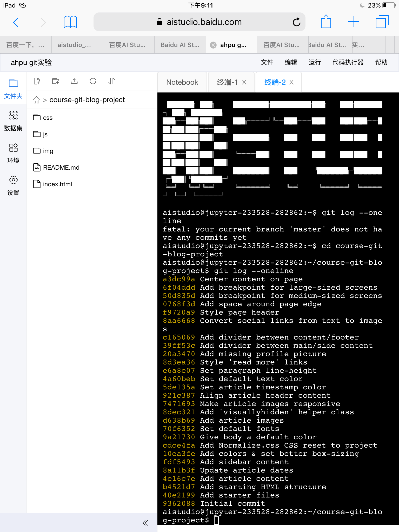Open the 数据集 sidebar panel
399x532 pixels.
tap(13, 121)
